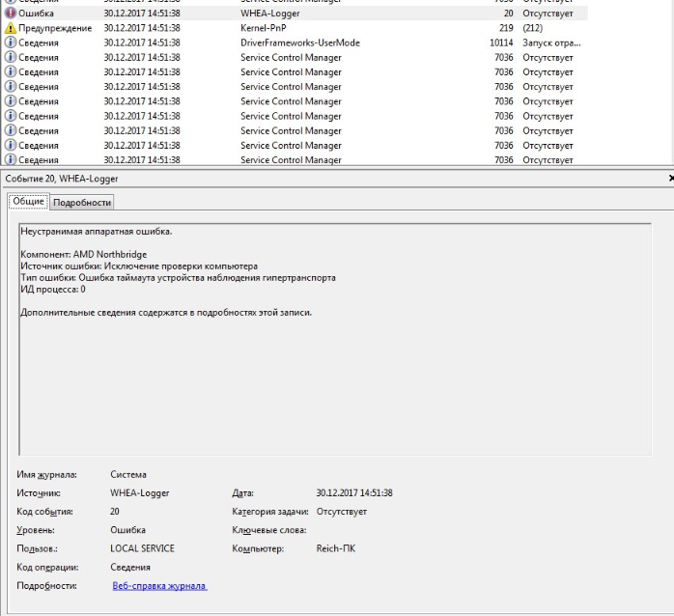
Task: Select the Kernel-PnP warning event
Action: pyautogui.click(x=290, y=29)
